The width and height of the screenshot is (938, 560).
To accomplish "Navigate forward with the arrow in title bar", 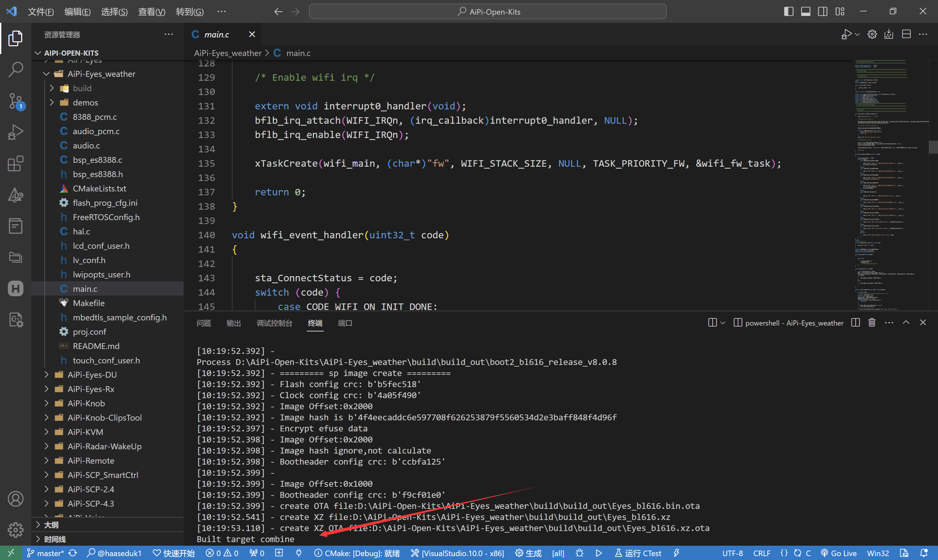I will tap(295, 12).
